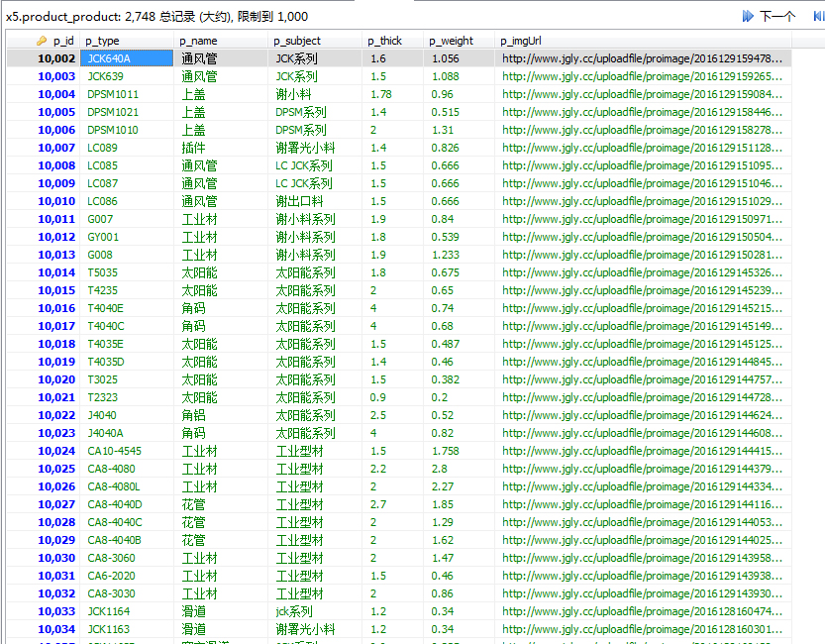Click the 谢出口料 subject cell
This screenshot has height=644, width=825.
coord(315,201)
